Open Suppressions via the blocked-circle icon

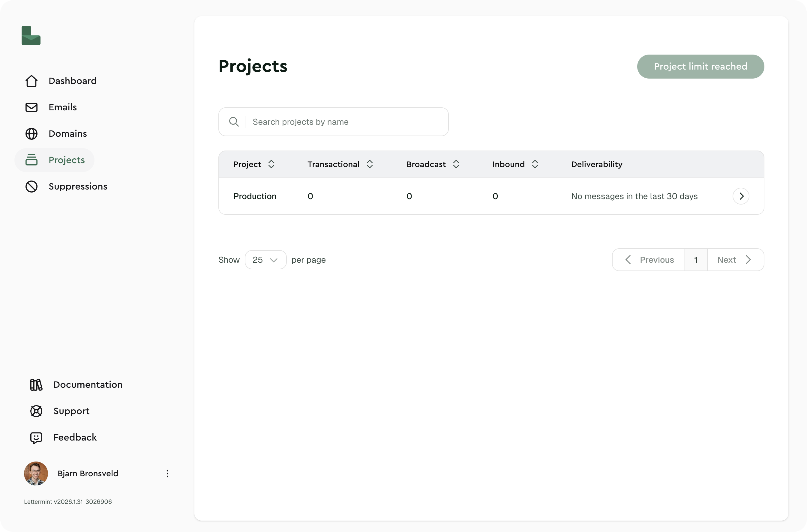[x=31, y=186]
